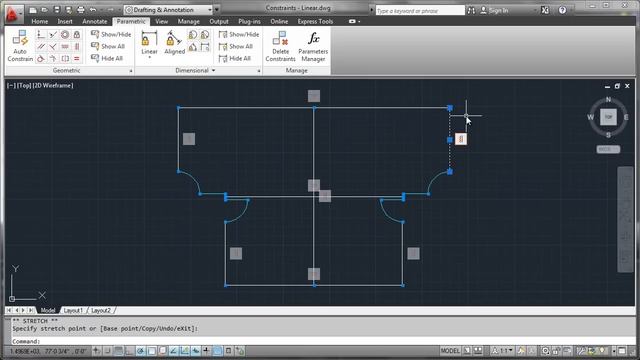Click the Save quick-access icon

point(57,10)
